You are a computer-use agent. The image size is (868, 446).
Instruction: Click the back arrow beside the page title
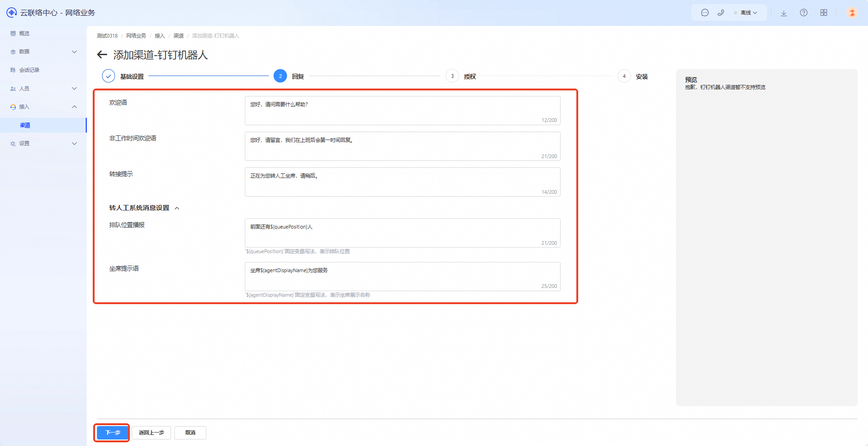click(x=102, y=55)
